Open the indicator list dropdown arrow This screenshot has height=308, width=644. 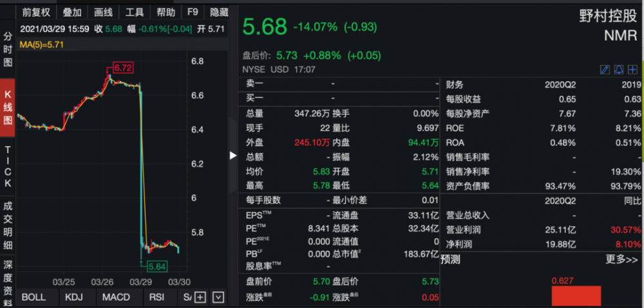[x=218, y=297]
